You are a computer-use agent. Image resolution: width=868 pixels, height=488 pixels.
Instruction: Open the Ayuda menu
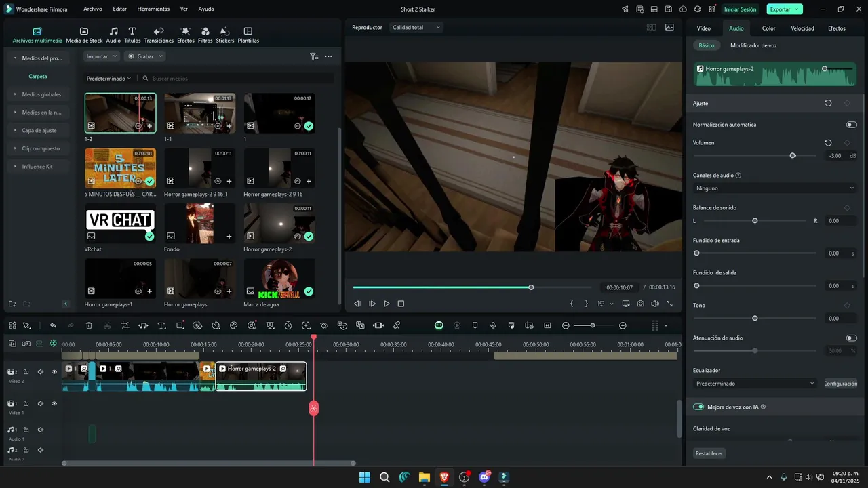(206, 9)
